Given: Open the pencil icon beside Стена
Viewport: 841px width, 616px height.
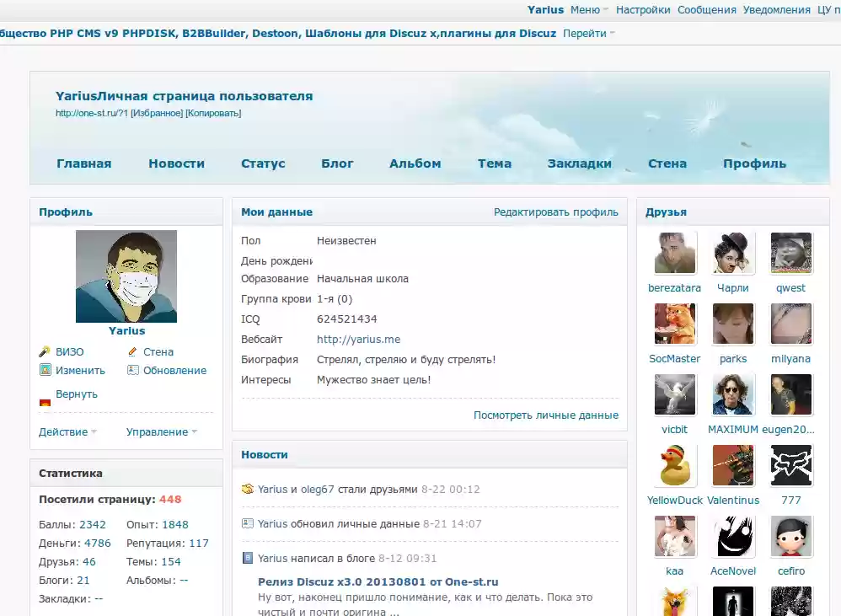Looking at the screenshot, I should 133,351.
